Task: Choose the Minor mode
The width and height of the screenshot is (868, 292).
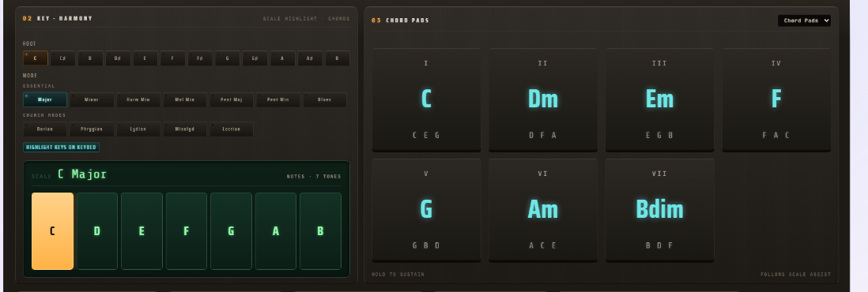Action: 92,99
